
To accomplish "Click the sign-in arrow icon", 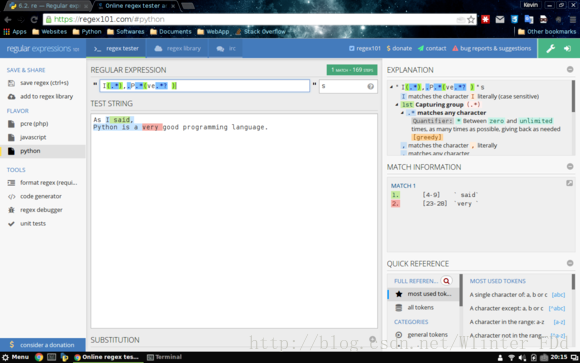I will click(567, 48).
